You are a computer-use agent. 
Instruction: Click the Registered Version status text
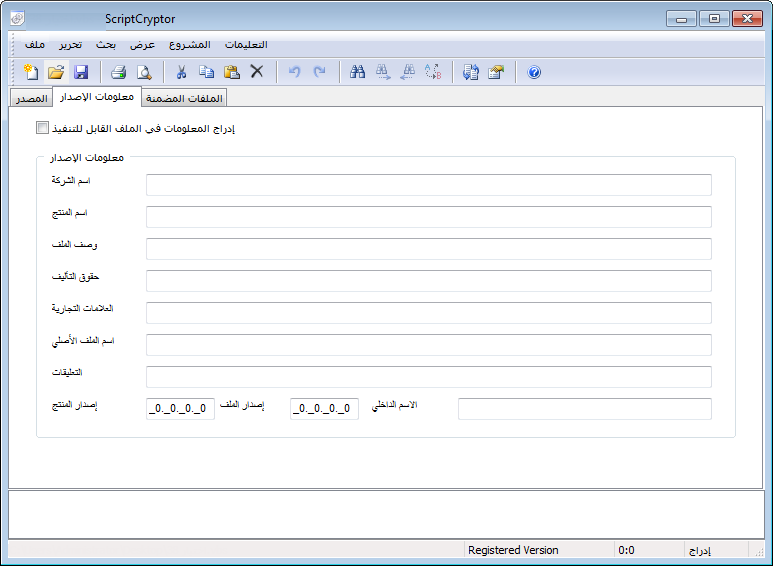tap(513, 550)
